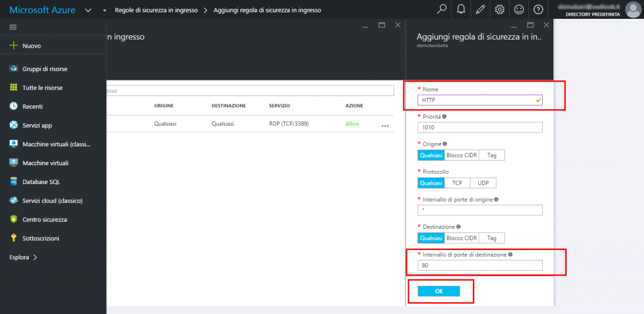The height and width of the screenshot is (314, 644).
Task: Click the OK button
Action: 439,291
